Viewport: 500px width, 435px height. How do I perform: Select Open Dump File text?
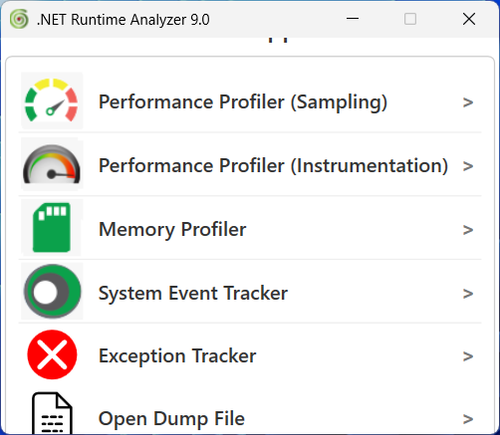(x=172, y=419)
